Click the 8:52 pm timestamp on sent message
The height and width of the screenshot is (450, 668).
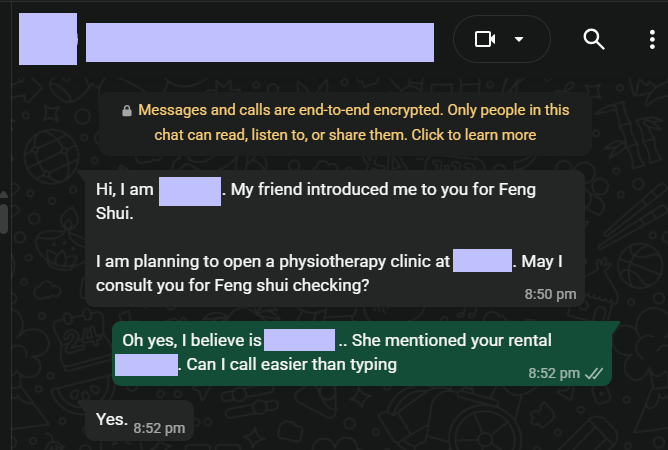(554, 373)
